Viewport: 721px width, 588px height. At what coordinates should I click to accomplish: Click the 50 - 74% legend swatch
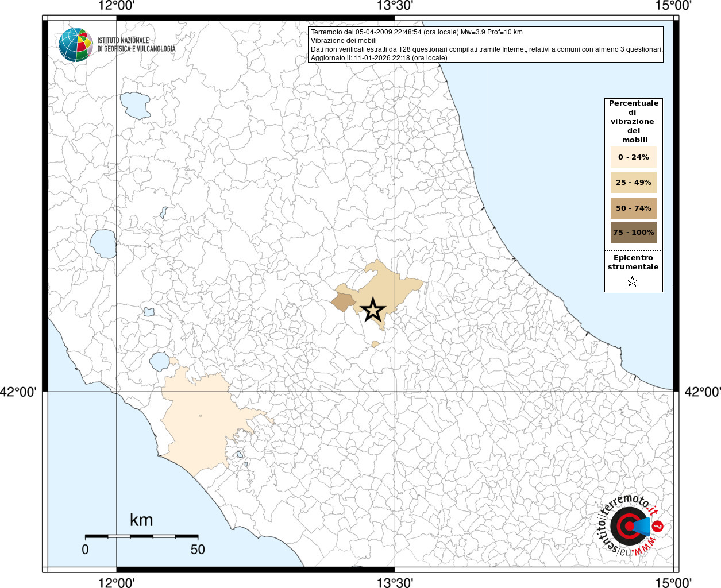pos(633,208)
